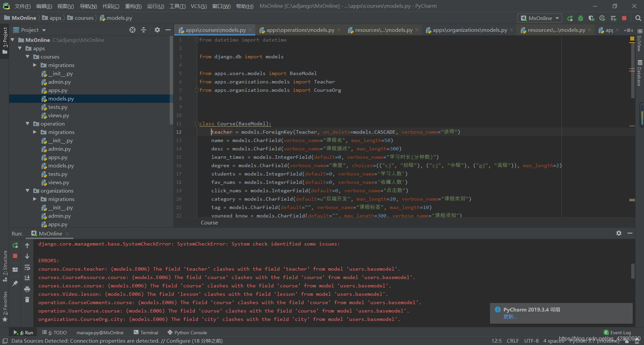This screenshot has height=345, width=644.
Task: Open the VCS(S) menu
Action: coord(199,6)
